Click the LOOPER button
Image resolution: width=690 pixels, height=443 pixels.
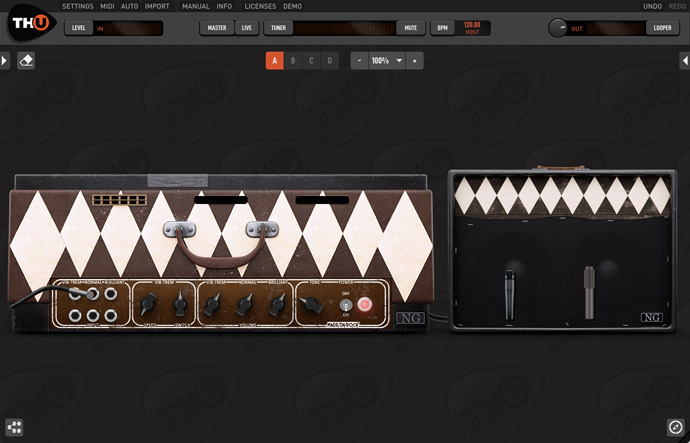(x=662, y=28)
